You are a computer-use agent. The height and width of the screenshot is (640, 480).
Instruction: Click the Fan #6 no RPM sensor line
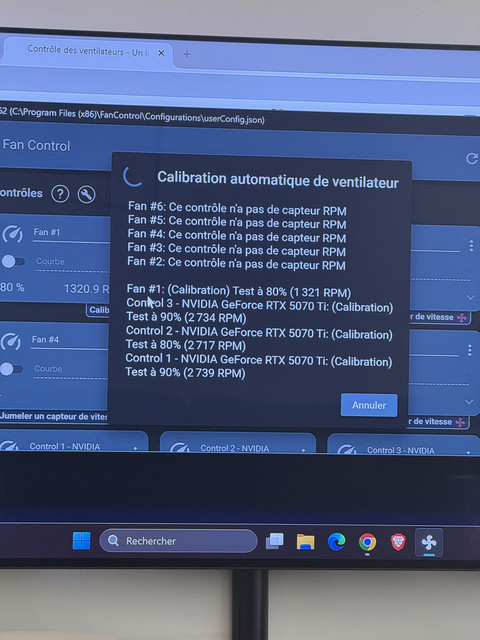237,208
